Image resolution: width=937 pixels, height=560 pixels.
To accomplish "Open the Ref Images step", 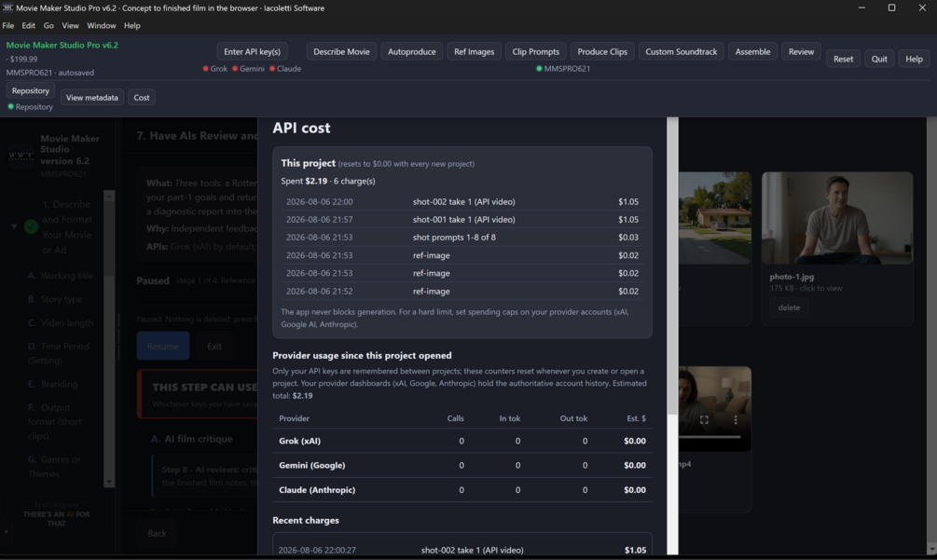I will (474, 51).
